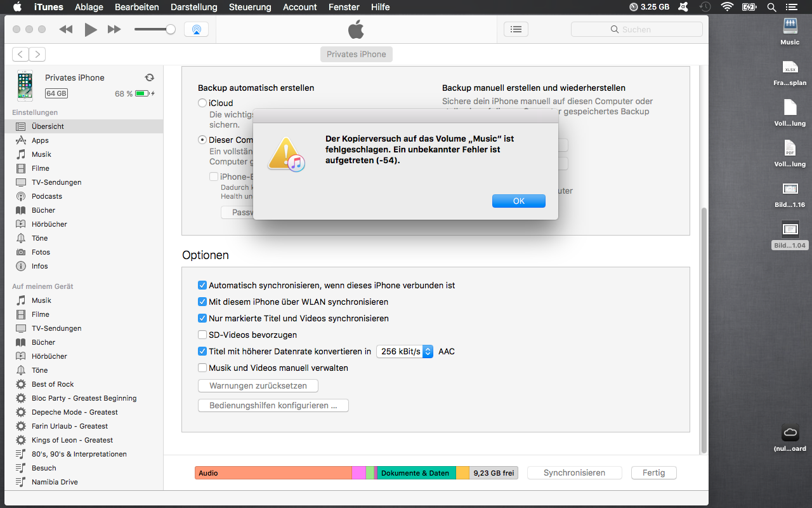Click the fast-forward playback button
The height and width of the screenshot is (508, 812).
(x=114, y=29)
